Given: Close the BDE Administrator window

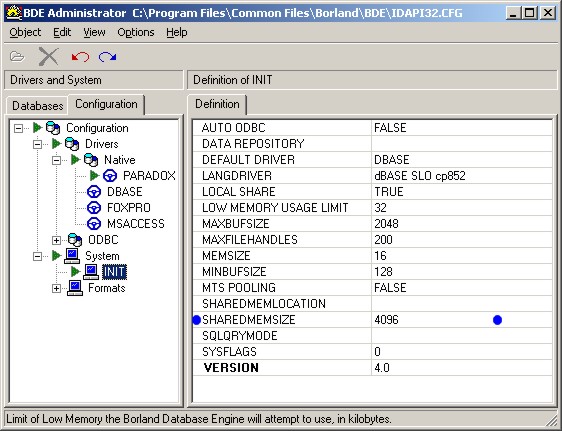Looking at the screenshot, I should (x=548, y=13).
